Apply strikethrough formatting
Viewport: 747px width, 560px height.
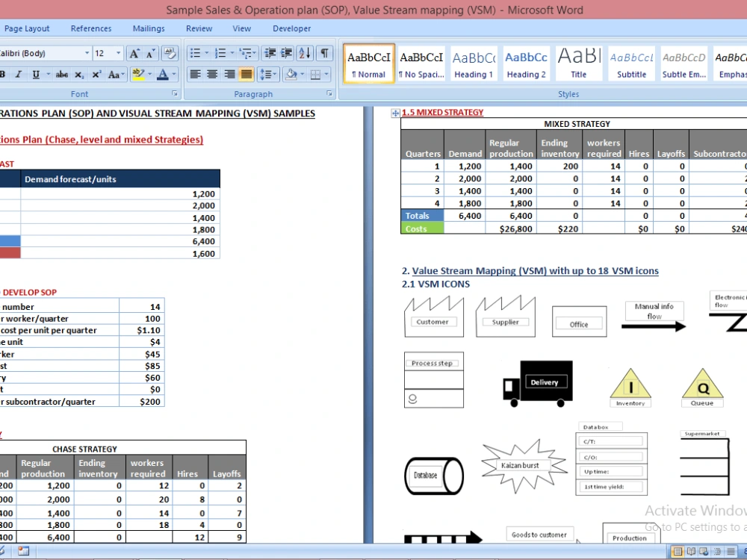point(61,74)
